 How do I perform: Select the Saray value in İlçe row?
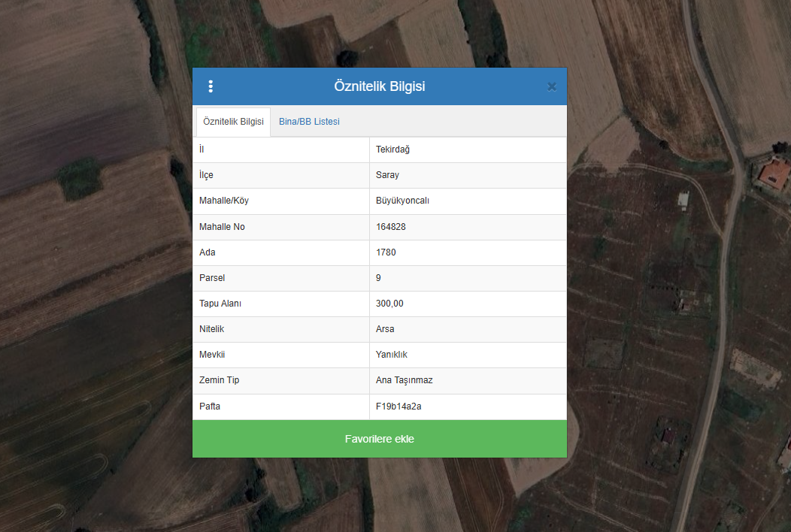(x=387, y=175)
